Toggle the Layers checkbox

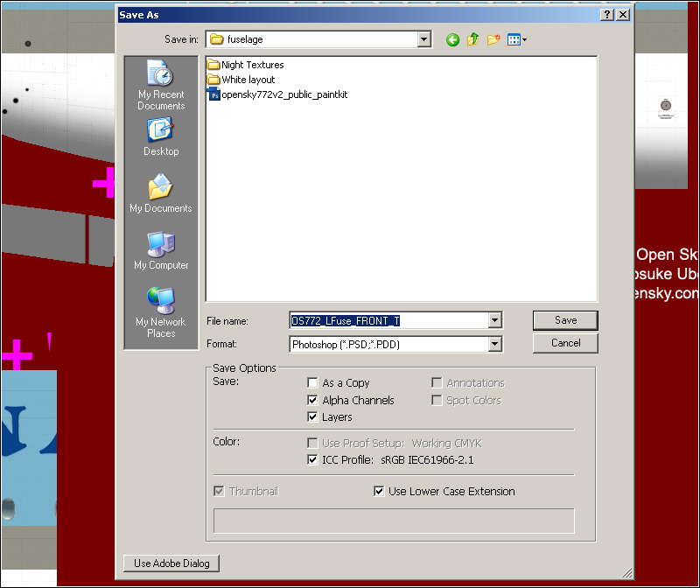313,418
